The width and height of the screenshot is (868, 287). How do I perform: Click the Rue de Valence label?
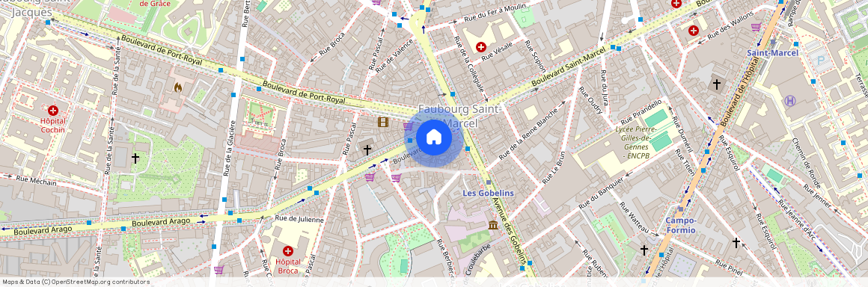click(x=394, y=55)
